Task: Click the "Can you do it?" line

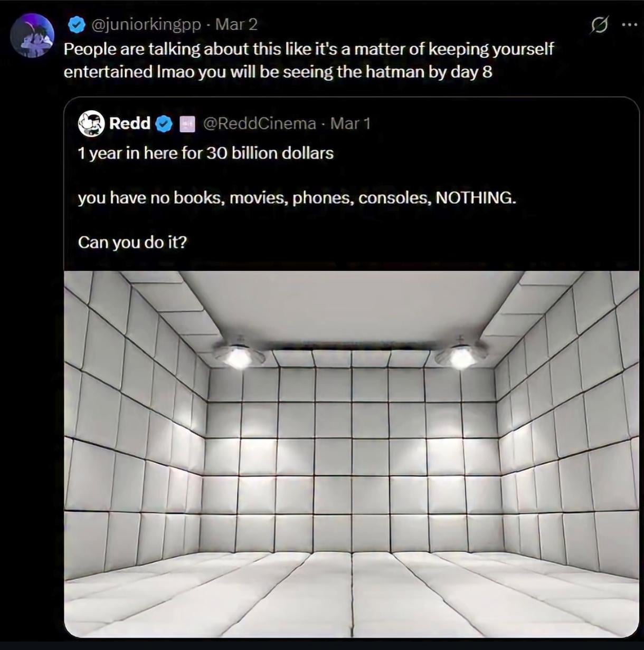Action: (132, 242)
